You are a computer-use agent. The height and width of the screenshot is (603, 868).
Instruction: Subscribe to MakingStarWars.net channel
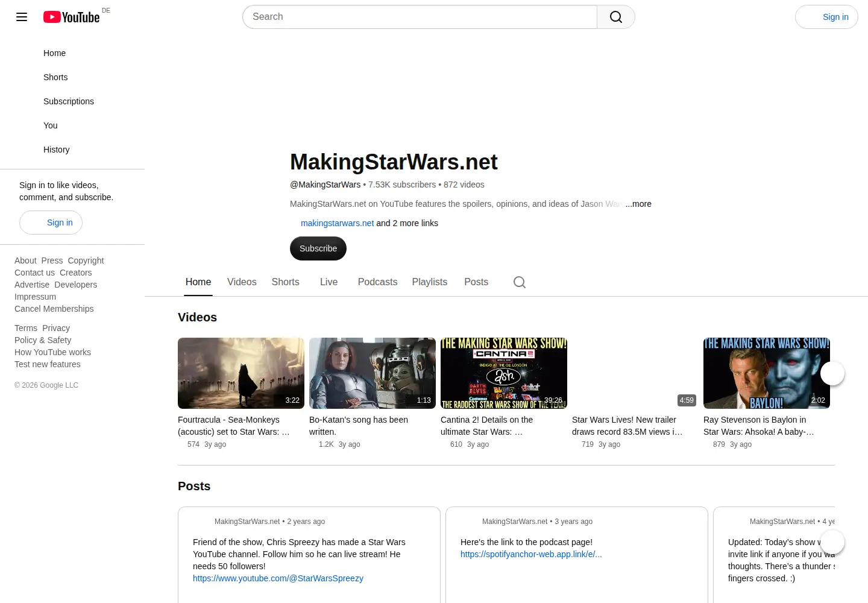tap(318, 248)
